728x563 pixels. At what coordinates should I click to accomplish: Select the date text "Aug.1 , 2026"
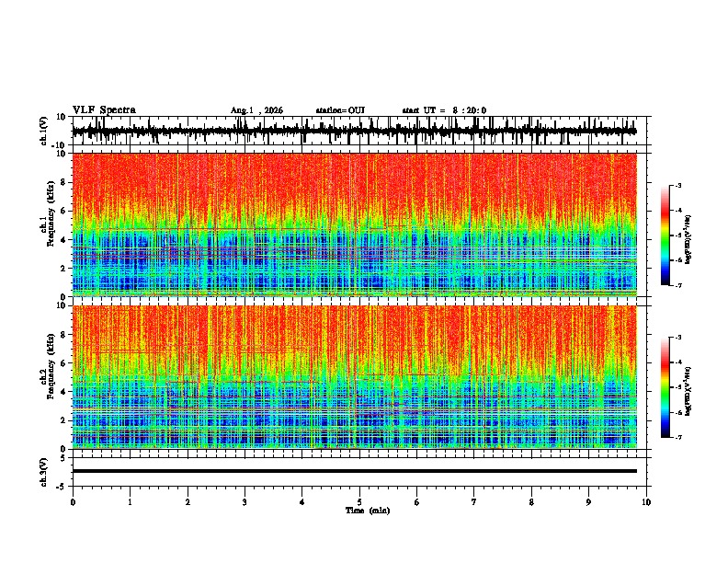coord(256,110)
